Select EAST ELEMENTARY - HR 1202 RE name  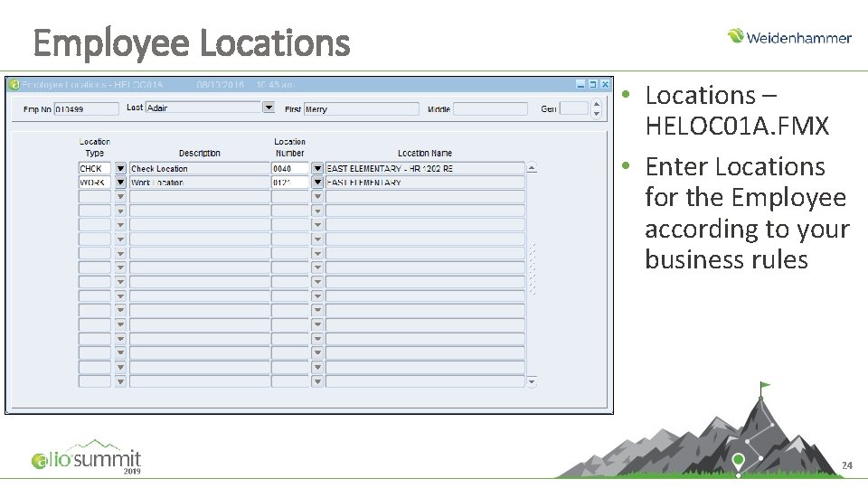point(425,168)
